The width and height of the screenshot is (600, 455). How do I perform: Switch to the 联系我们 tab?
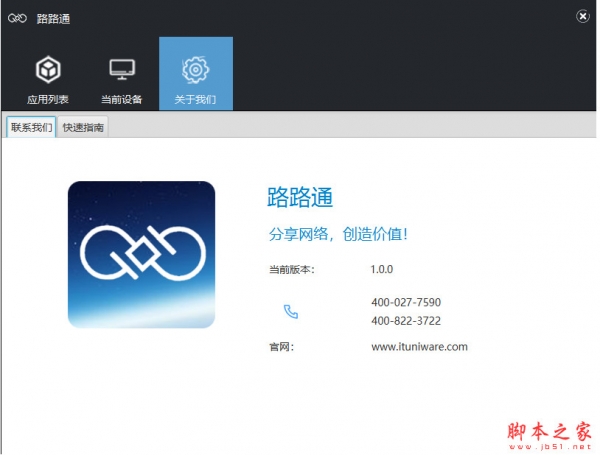[x=31, y=127]
